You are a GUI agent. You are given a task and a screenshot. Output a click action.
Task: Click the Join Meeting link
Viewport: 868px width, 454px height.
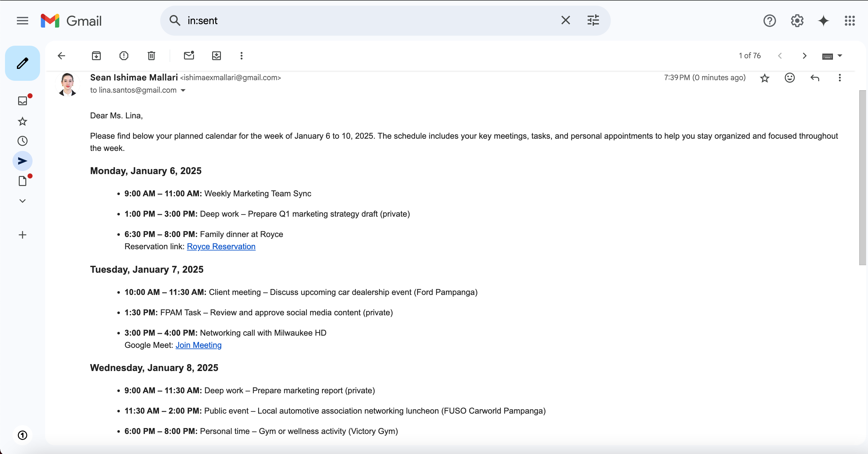(x=198, y=345)
